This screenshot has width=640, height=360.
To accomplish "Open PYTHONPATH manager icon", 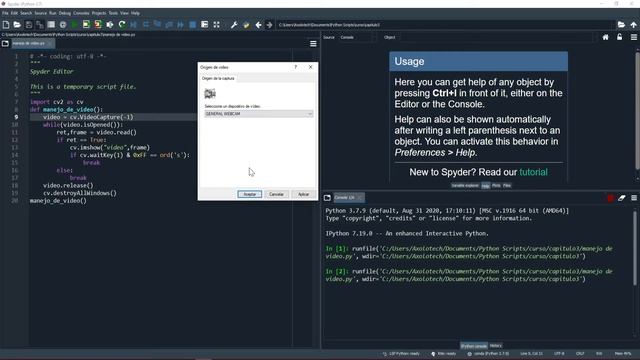I will tap(246, 25).
